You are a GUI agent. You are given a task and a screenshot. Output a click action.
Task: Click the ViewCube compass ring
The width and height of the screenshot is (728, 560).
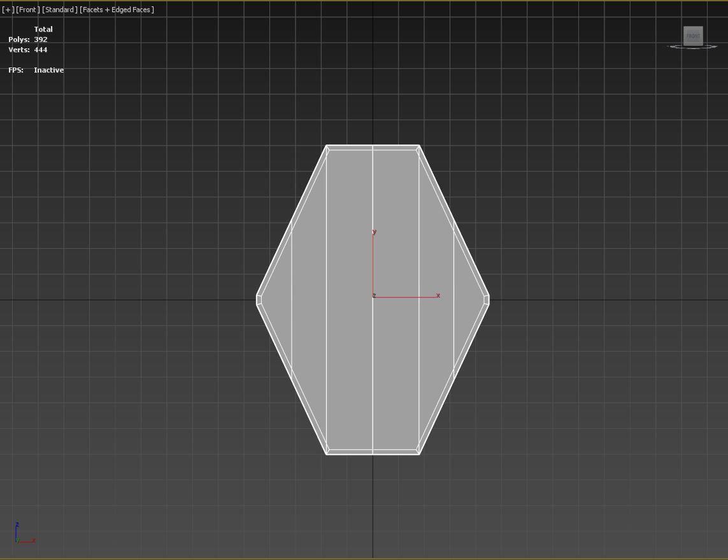(x=693, y=47)
